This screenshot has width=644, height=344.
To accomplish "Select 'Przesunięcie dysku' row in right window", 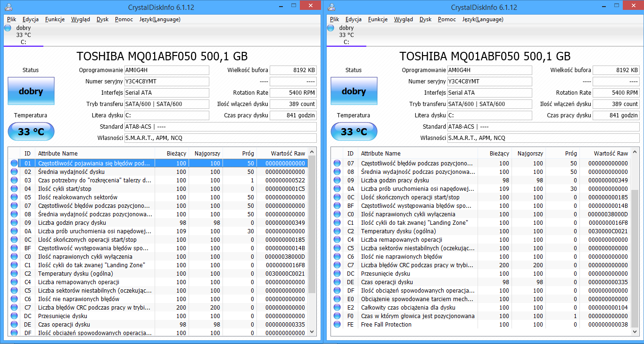I will coord(481,274).
